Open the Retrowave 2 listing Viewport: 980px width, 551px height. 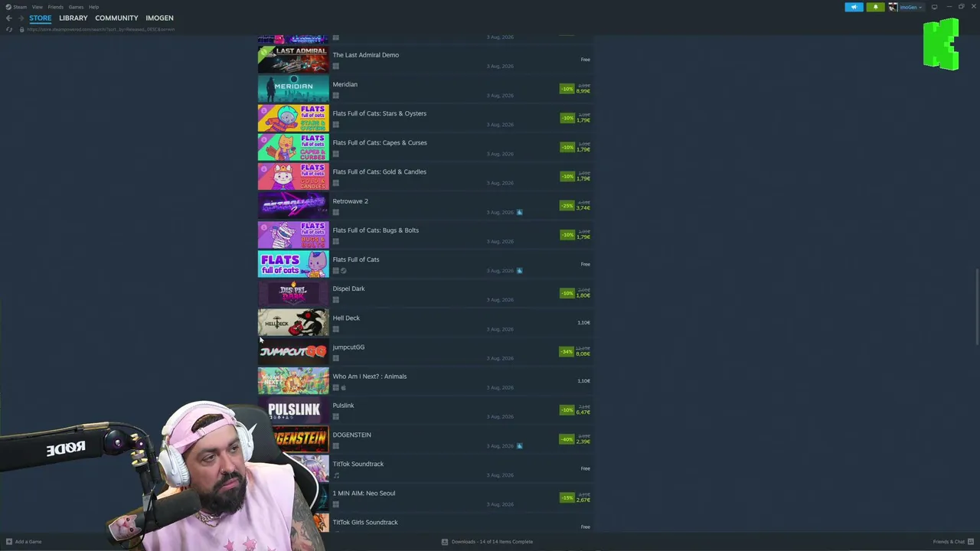(425, 205)
